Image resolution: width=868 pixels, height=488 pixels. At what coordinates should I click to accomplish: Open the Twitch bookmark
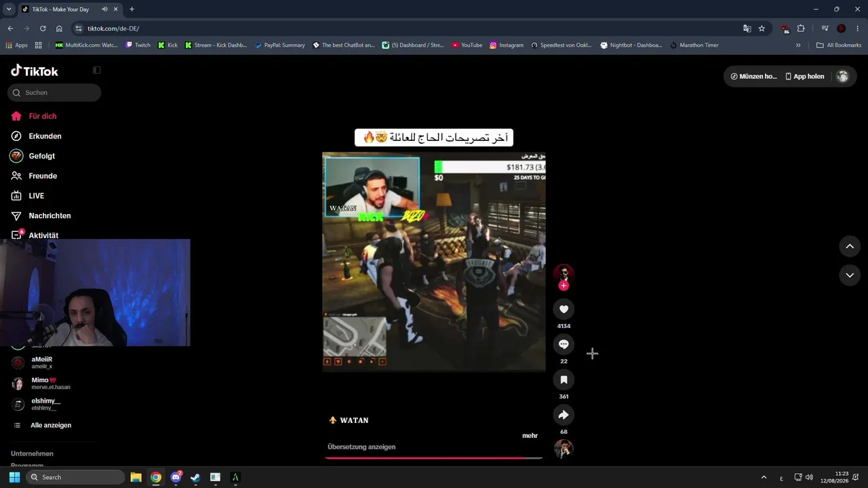click(x=138, y=45)
